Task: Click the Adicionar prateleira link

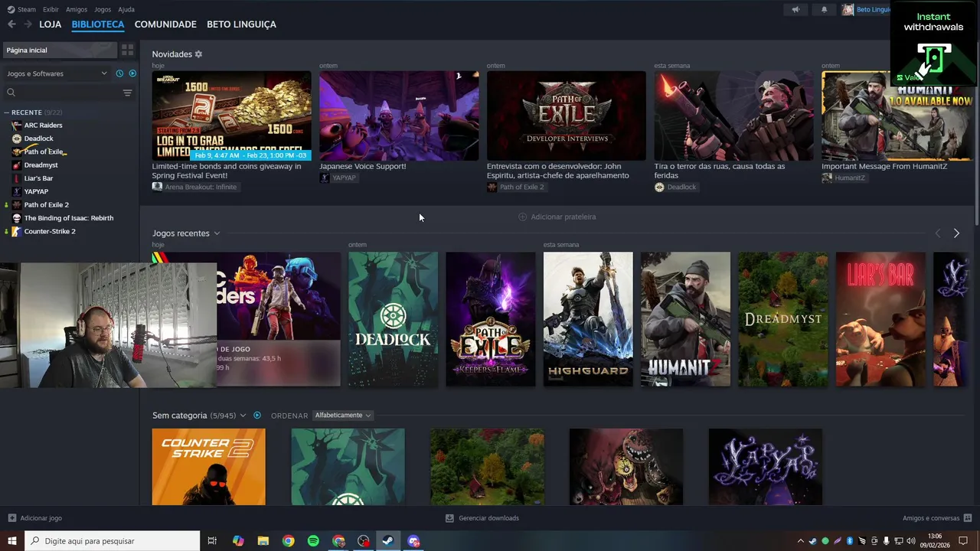Action: 563,217
